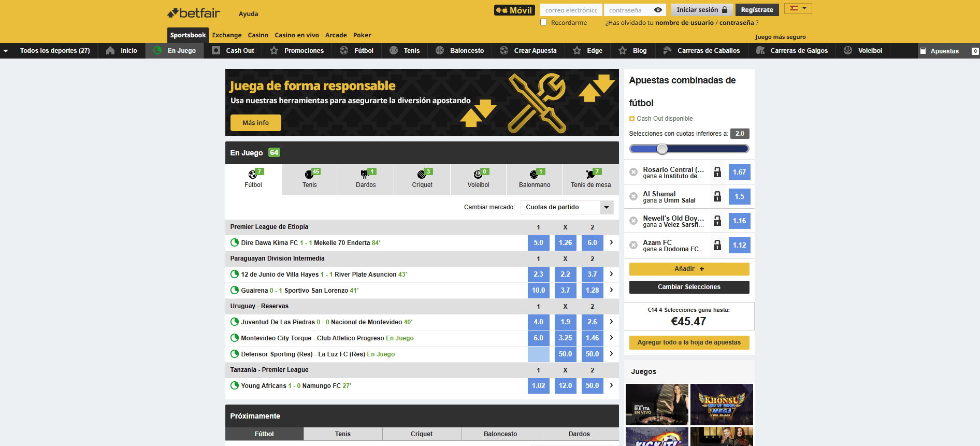Toggle password visibility eye icon

click(658, 10)
